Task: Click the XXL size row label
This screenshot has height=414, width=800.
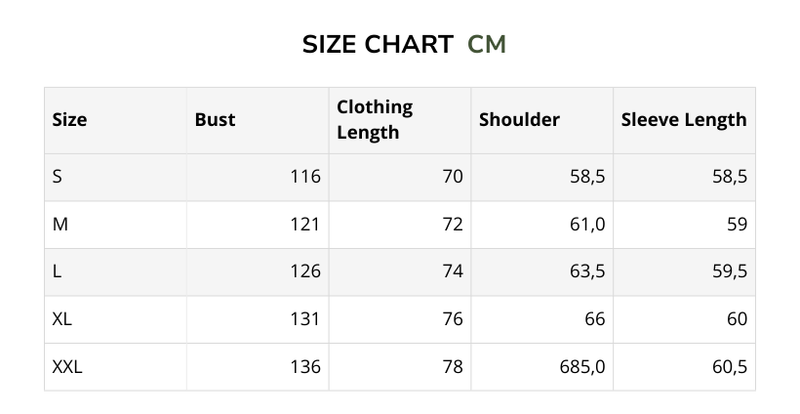Action: click(x=67, y=367)
